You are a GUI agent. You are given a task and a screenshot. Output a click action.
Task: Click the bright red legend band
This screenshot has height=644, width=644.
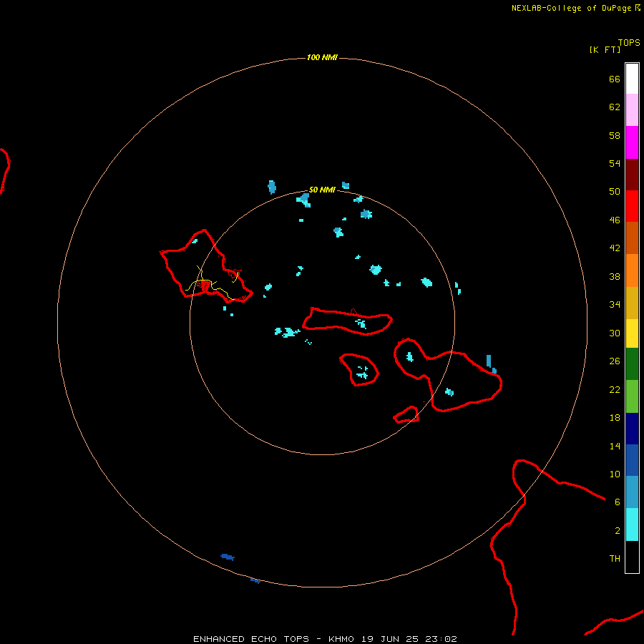coord(632,206)
